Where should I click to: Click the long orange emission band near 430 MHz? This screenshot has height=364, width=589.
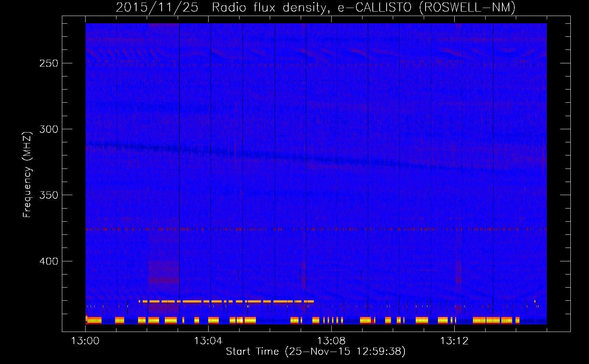(226, 301)
